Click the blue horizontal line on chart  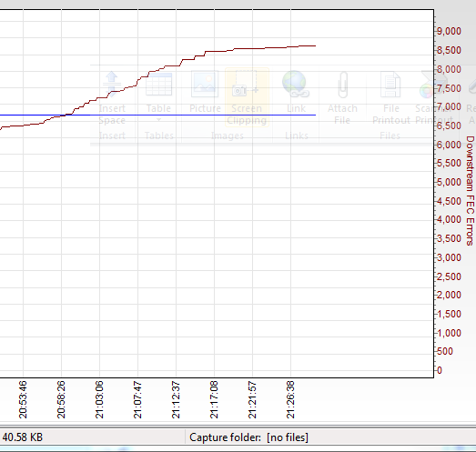pos(157,115)
